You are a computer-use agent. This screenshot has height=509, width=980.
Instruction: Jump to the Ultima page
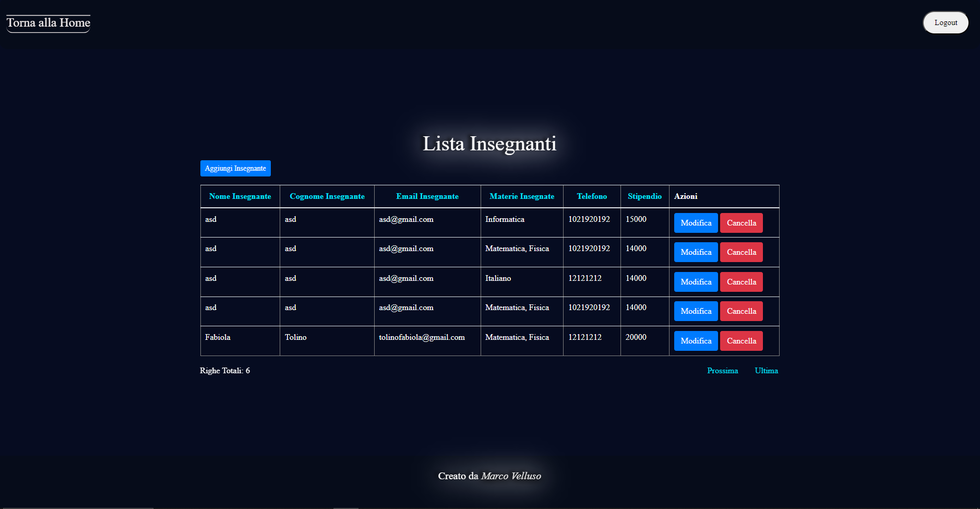click(x=767, y=371)
